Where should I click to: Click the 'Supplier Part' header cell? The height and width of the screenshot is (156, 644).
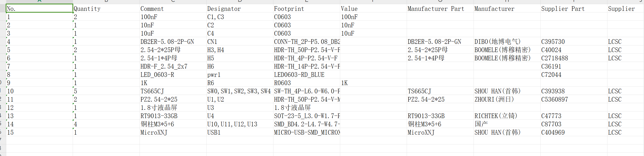click(x=563, y=9)
